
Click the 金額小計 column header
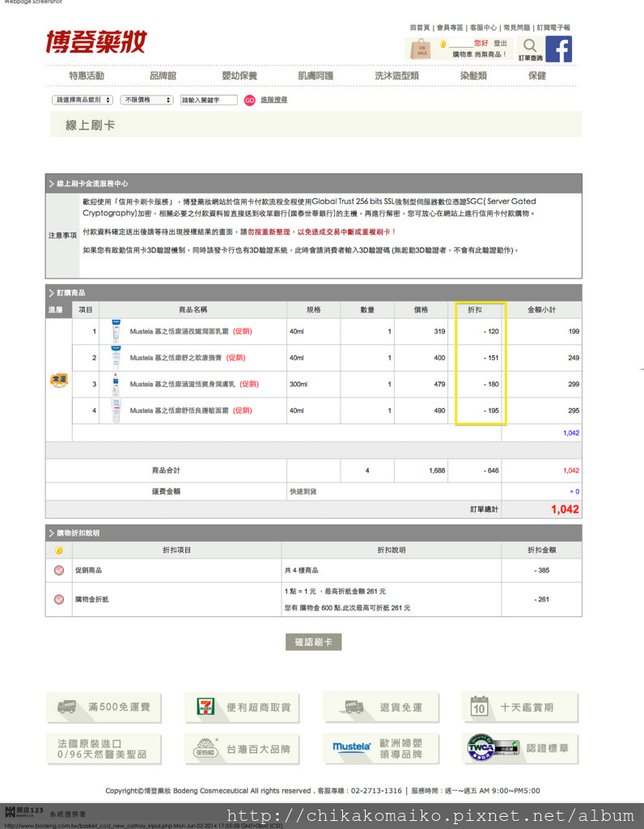(541, 310)
